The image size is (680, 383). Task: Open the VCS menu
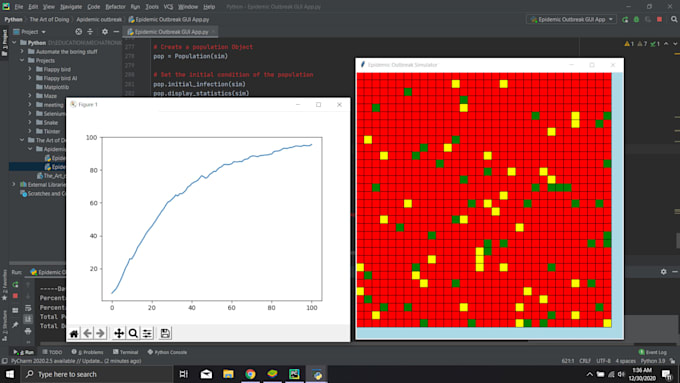[x=168, y=7]
